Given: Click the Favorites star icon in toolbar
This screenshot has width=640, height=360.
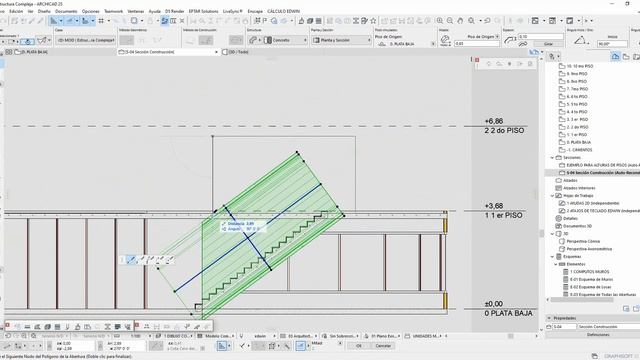Looking at the screenshot, I should pyautogui.click(x=373, y=21).
